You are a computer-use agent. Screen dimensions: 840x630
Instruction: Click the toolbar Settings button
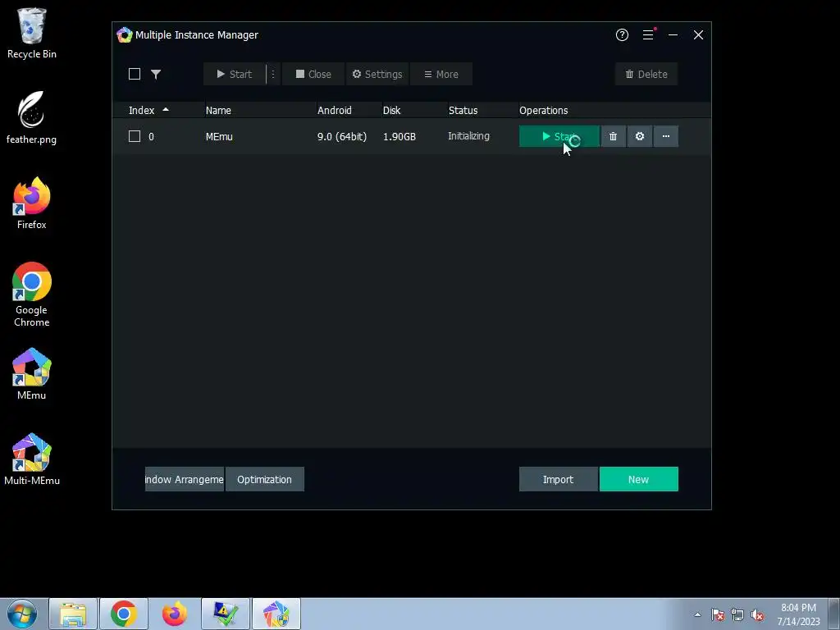[377, 74]
